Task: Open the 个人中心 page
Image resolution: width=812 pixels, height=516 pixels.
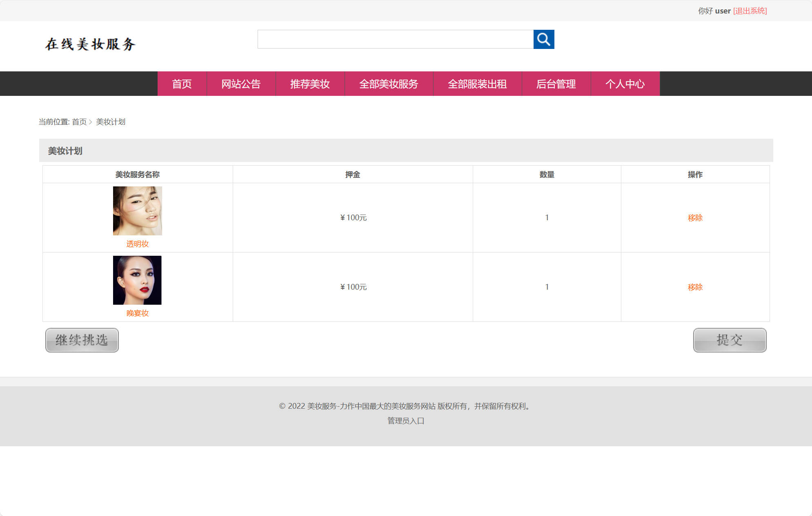Action: click(x=625, y=84)
